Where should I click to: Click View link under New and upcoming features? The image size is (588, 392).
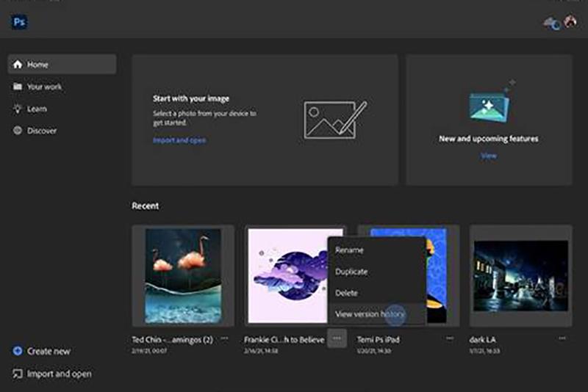point(489,156)
